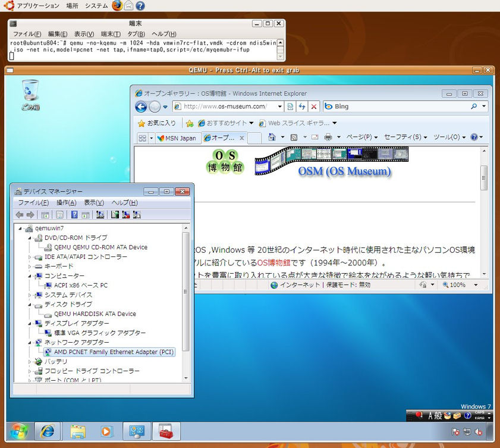Click the update driver software icon

tap(115, 215)
